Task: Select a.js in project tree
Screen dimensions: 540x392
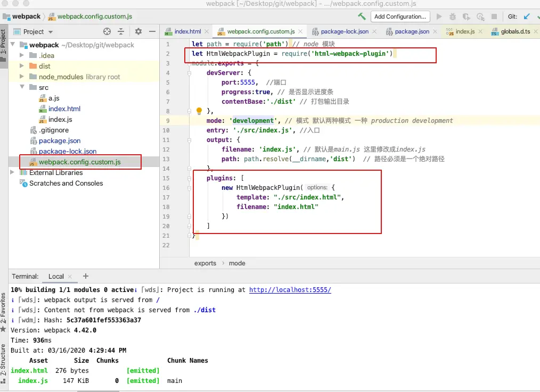Action: [54, 98]
